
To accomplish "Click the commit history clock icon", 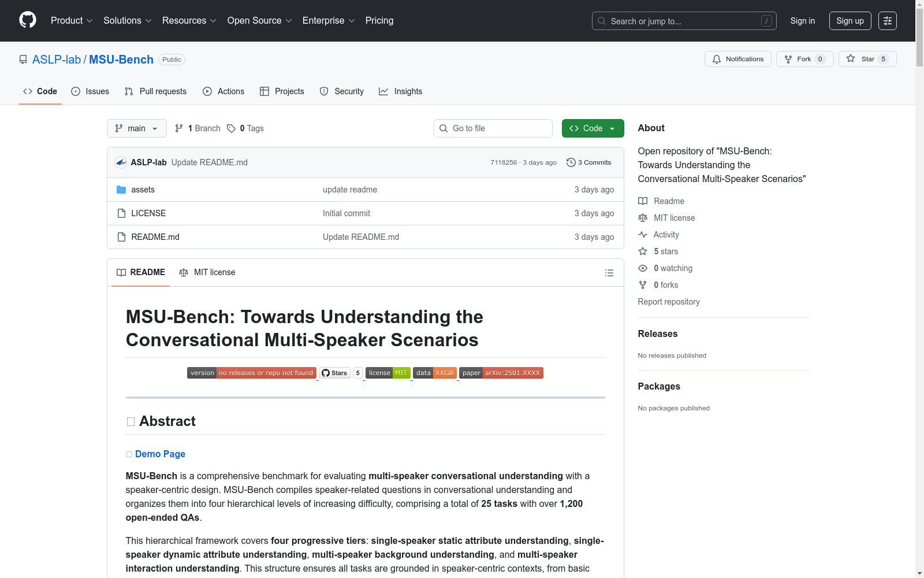I will coord(571,162).
